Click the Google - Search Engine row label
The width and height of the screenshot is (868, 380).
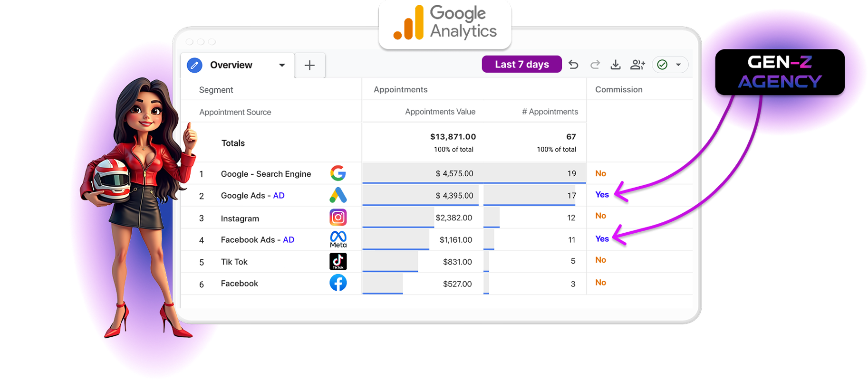tap(266, 174)
